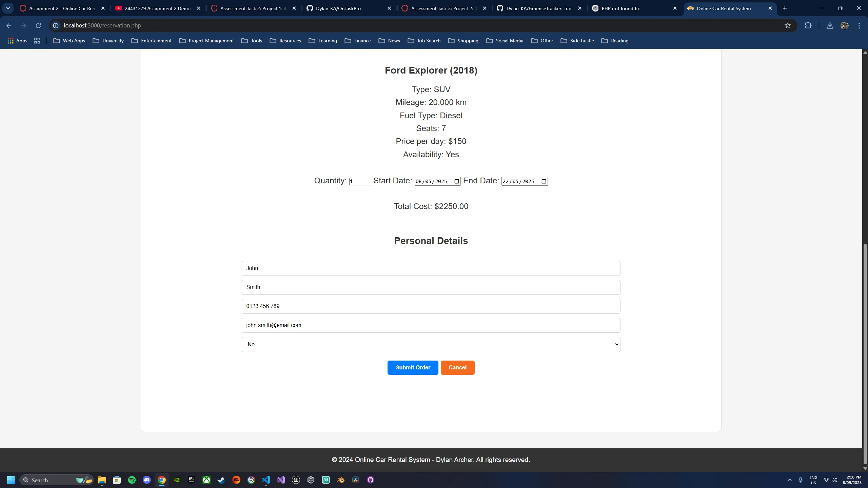
Task: Open the browser Extensions puzzle icon
Action: (808, 25)
